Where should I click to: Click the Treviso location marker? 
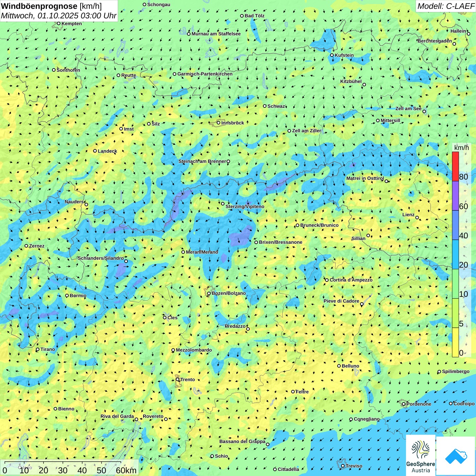[x=343, y=466]
